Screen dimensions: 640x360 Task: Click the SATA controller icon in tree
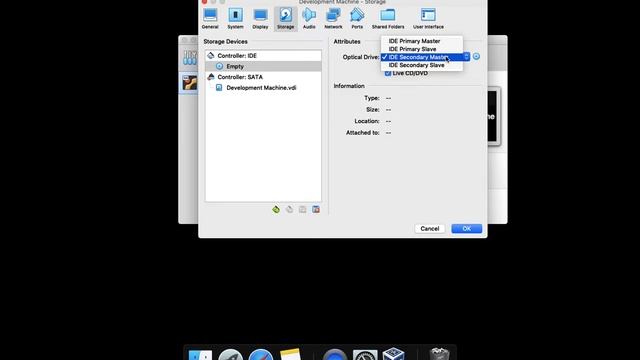(x=211, y=77)
